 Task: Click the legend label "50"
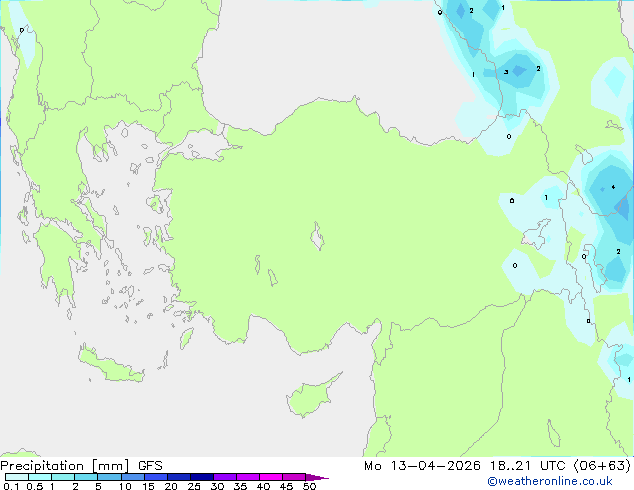[309, 486]
